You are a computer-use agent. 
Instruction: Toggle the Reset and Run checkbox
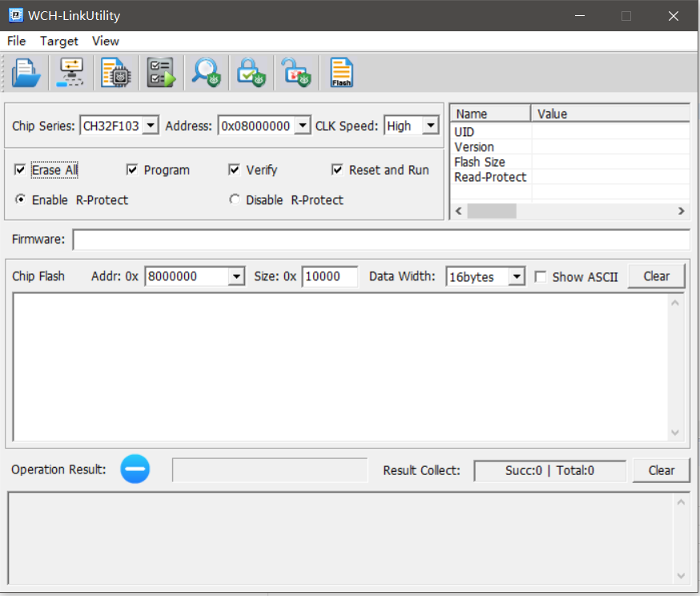tap(337, 170)
